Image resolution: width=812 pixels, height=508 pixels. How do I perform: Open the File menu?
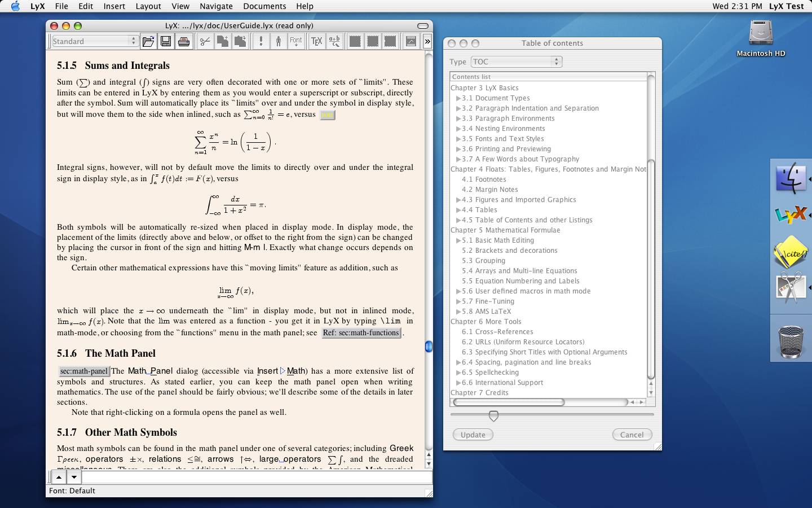click(61, 6)
